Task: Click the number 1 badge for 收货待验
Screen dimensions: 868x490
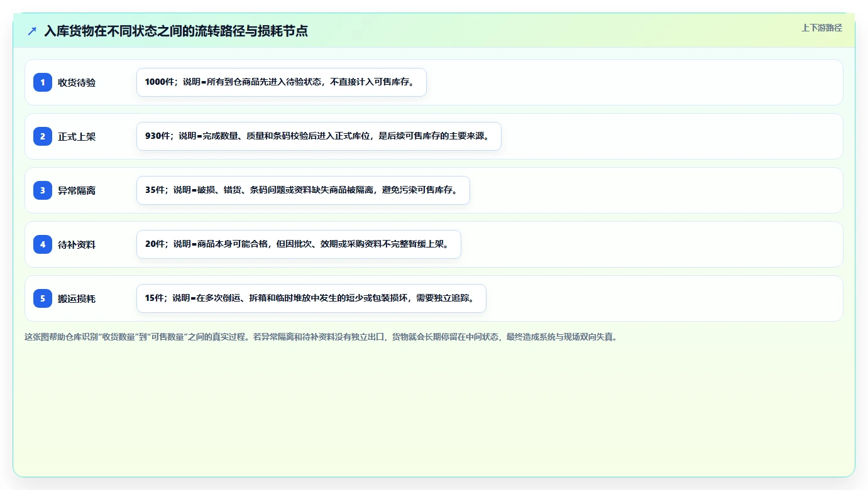Action: click(43, 82)
